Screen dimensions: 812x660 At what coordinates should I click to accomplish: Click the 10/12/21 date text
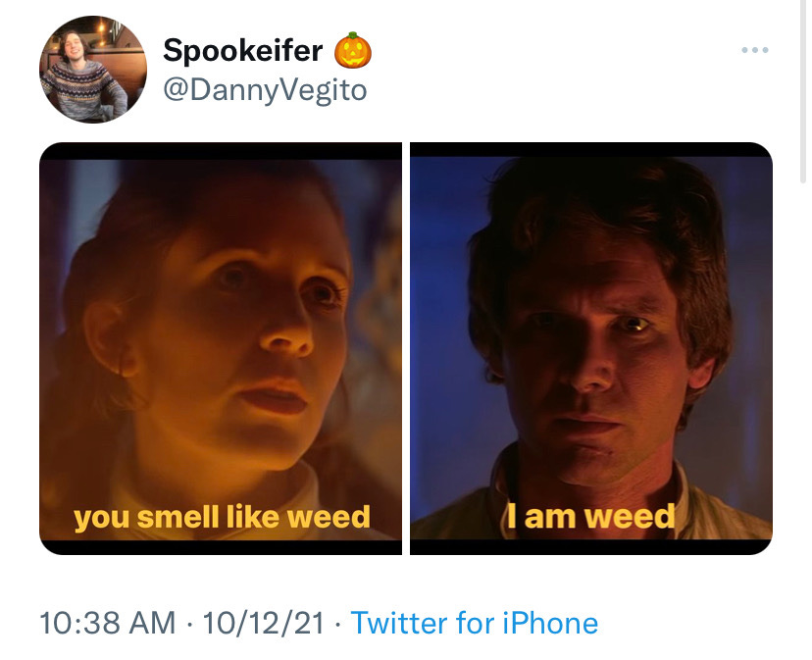click(264, 623)
